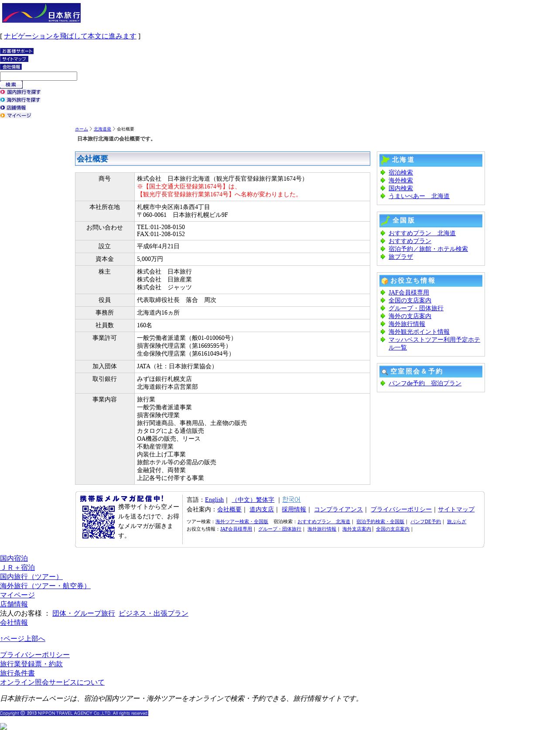This screenshot has width=560, height=730.
Task: Open オンライン照会サービスについて link
Action: coord(52,682)
